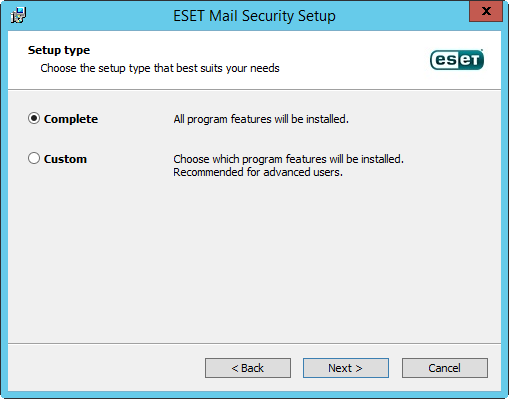This screenshot has width=509, height=399.
Task: Click the 'Next >' button label
Action: (x=345, y=368)
